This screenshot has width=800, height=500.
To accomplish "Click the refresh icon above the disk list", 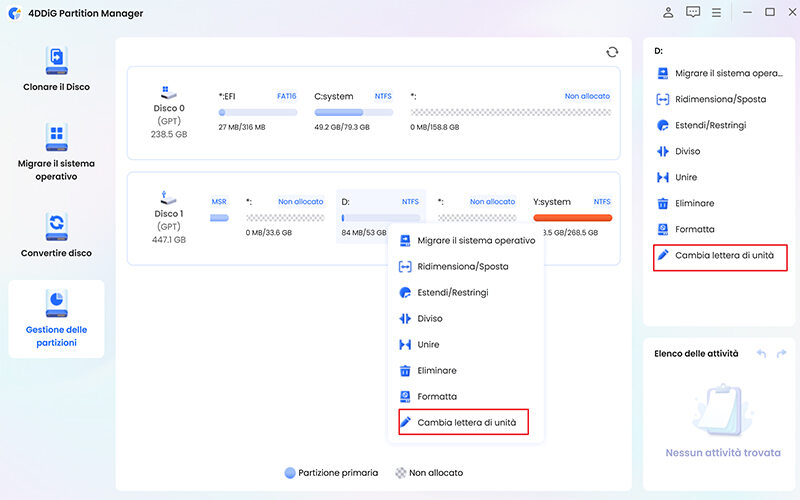I will [612, 52].
